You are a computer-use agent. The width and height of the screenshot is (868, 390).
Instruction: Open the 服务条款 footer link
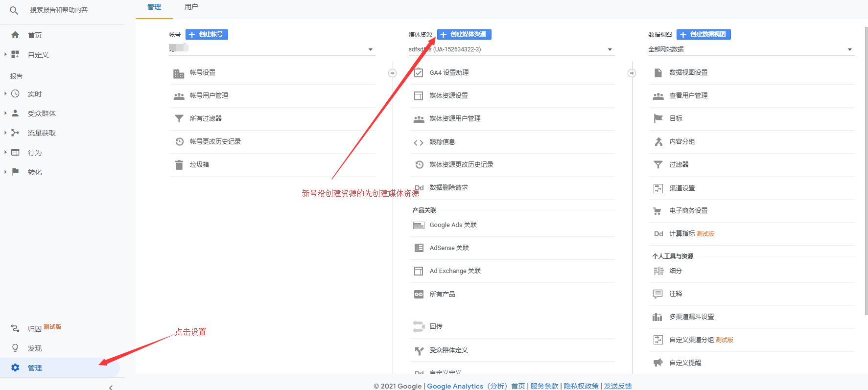click(x=544, y=386)
